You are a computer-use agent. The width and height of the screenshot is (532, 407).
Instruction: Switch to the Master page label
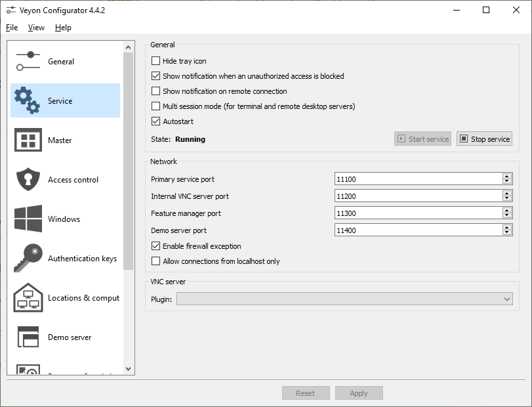60,140
